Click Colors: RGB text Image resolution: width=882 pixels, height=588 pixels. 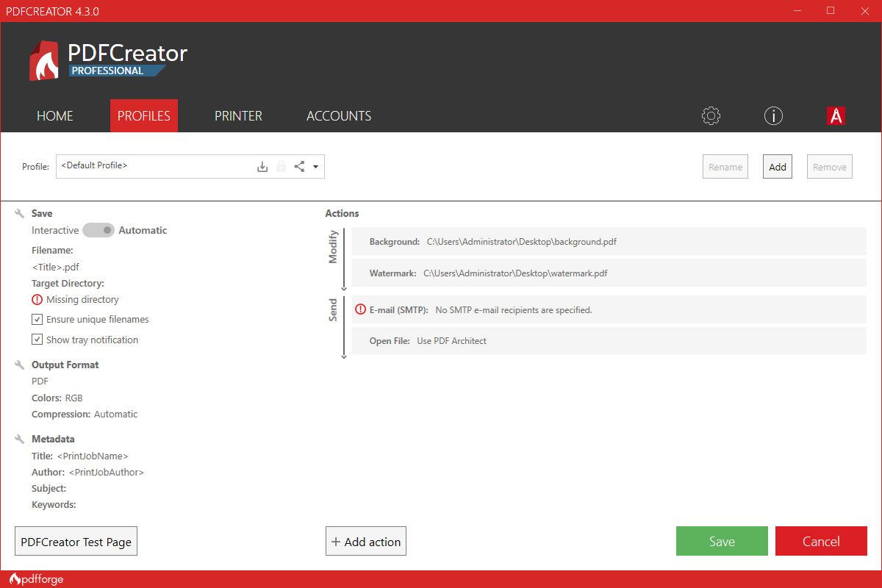(57, 398)
